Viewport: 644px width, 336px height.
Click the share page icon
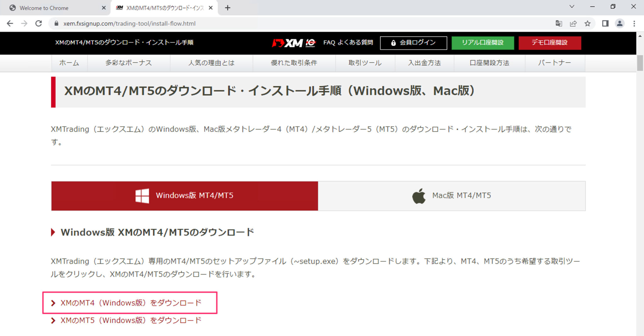(x=573, y=24)
